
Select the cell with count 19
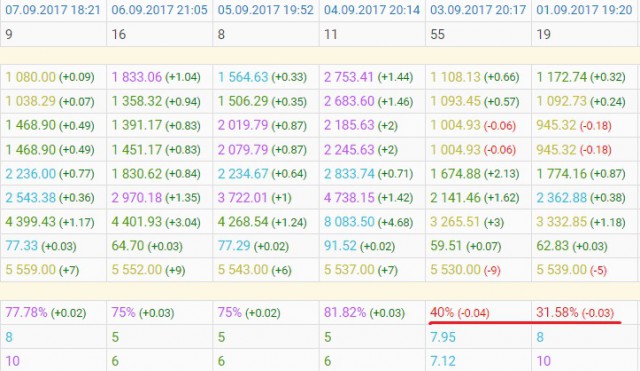[585, 34]
